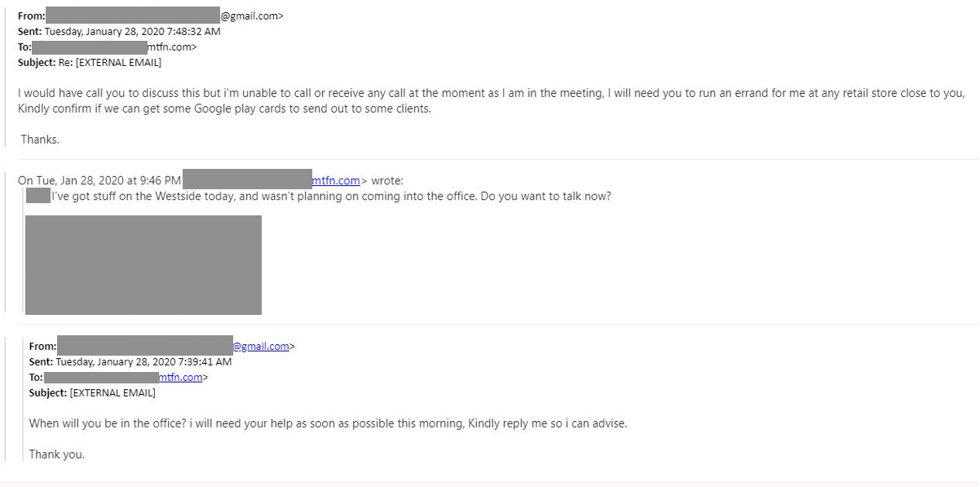Click the redacted sender address in top From field
Screen dimensions: 980x487
(x=132, y=15)
